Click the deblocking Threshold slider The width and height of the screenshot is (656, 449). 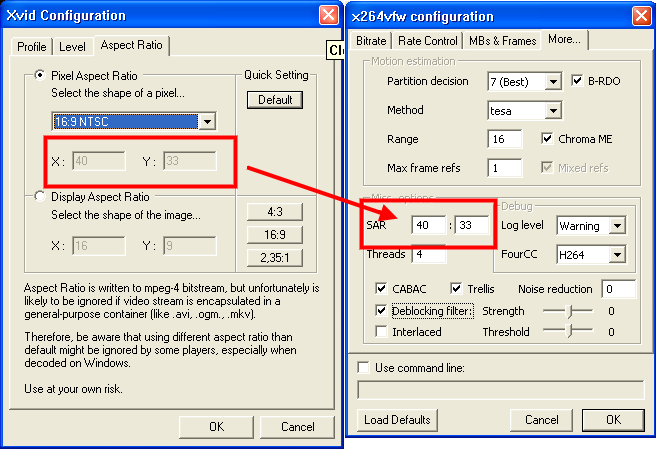point(568,331)
